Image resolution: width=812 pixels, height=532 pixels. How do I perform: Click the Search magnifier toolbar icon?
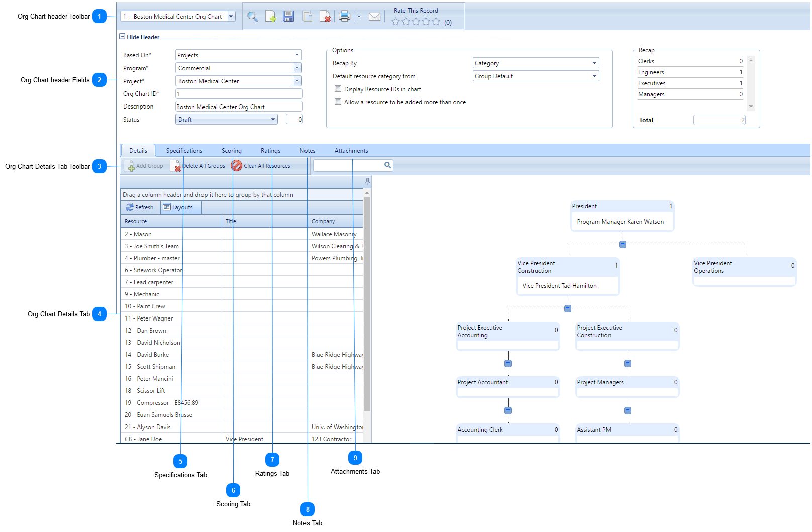252,17
